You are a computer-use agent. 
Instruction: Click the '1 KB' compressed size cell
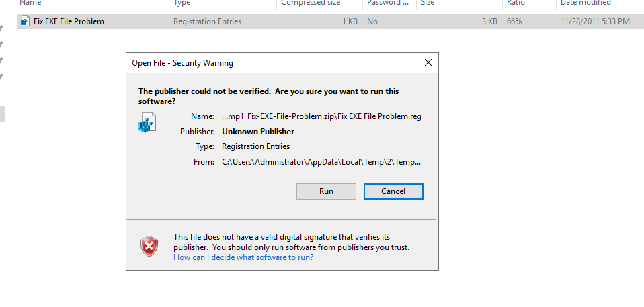coord(350,21)
